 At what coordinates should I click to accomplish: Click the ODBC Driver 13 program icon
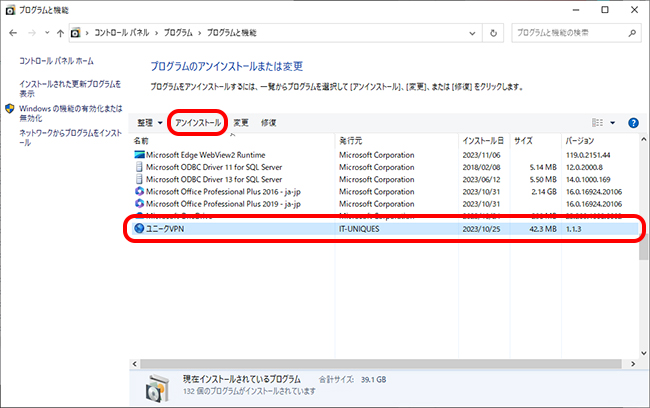(139, 179)
